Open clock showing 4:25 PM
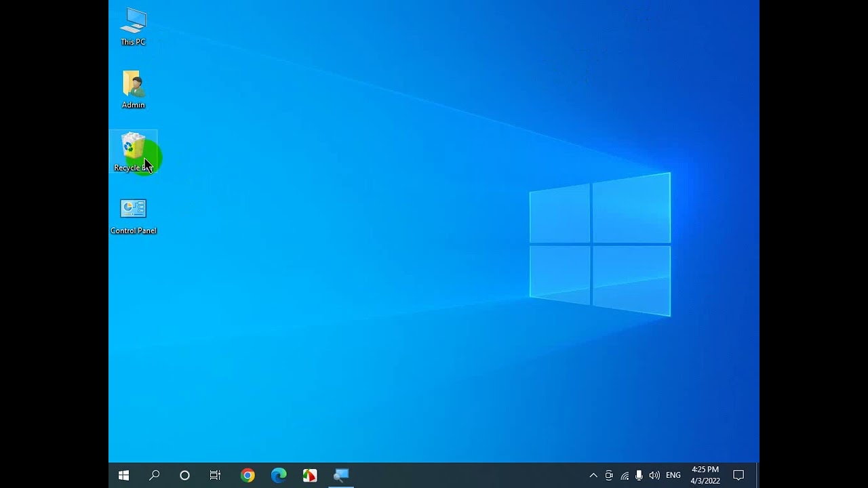 [x=705, y=475]
